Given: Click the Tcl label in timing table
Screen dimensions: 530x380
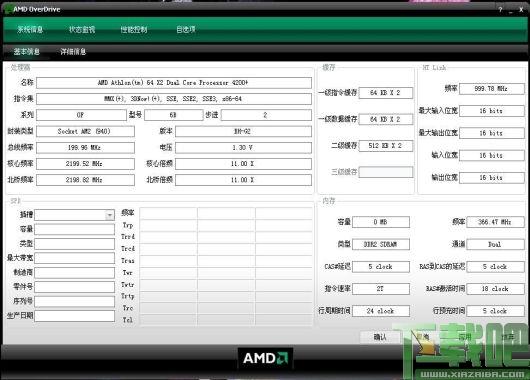Looking at the screenshot, I should point(128,320).
